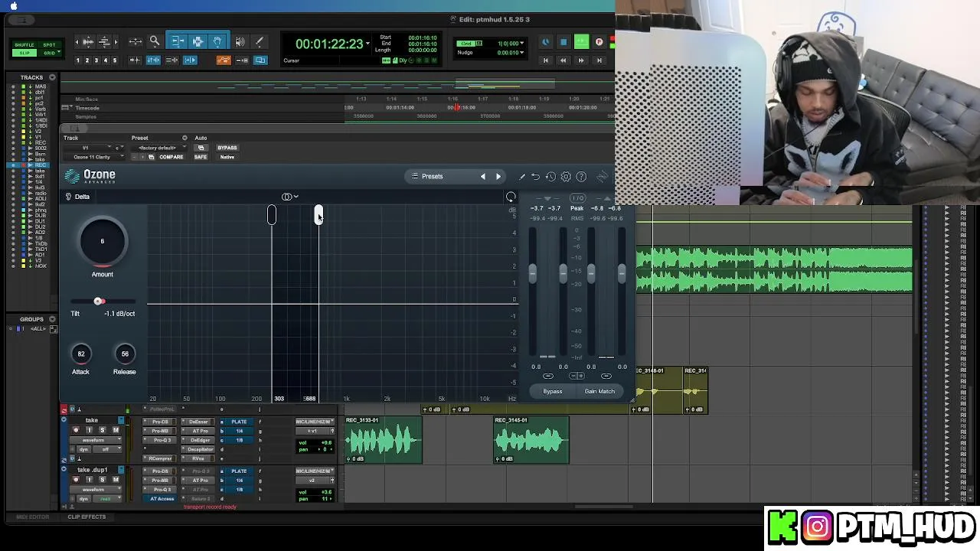Image resolution: width=980 pixels, height=551 pixels.
Task: Toggle the I/O meter button
Action: 577,198
